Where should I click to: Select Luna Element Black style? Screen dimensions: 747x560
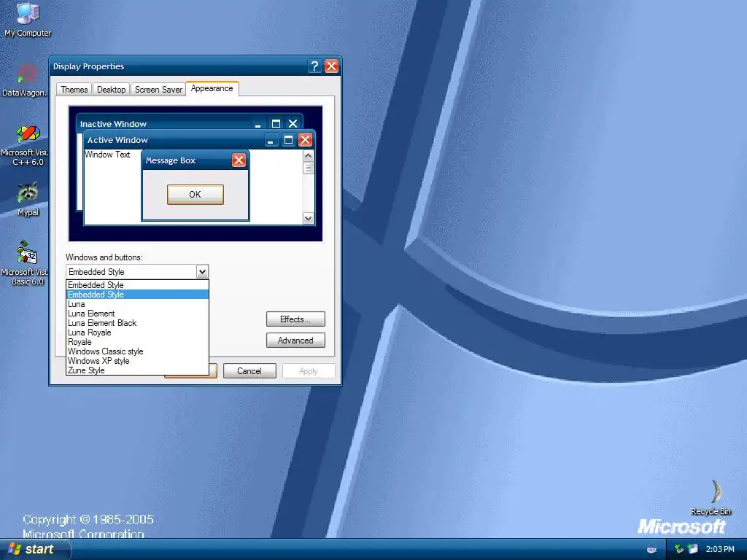[137, 323]
